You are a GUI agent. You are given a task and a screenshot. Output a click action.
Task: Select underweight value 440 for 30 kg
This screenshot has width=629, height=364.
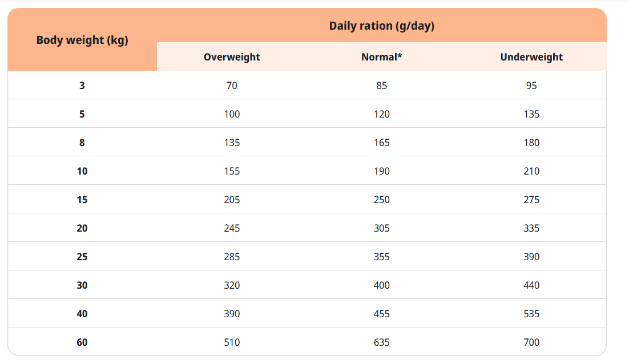tap(531, 285)
